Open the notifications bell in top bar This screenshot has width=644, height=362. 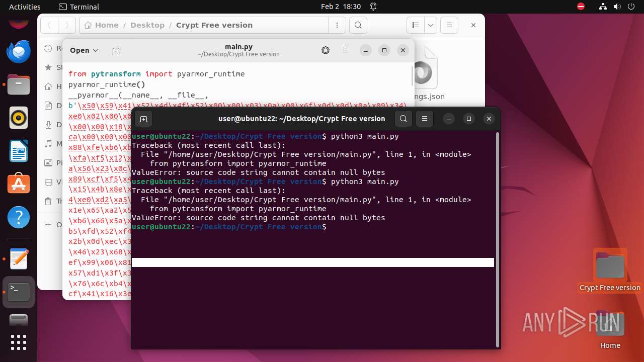(373, 7)
